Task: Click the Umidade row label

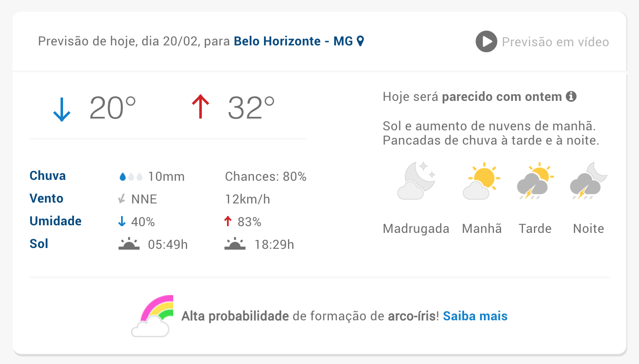Action: (x=55, y=221)
